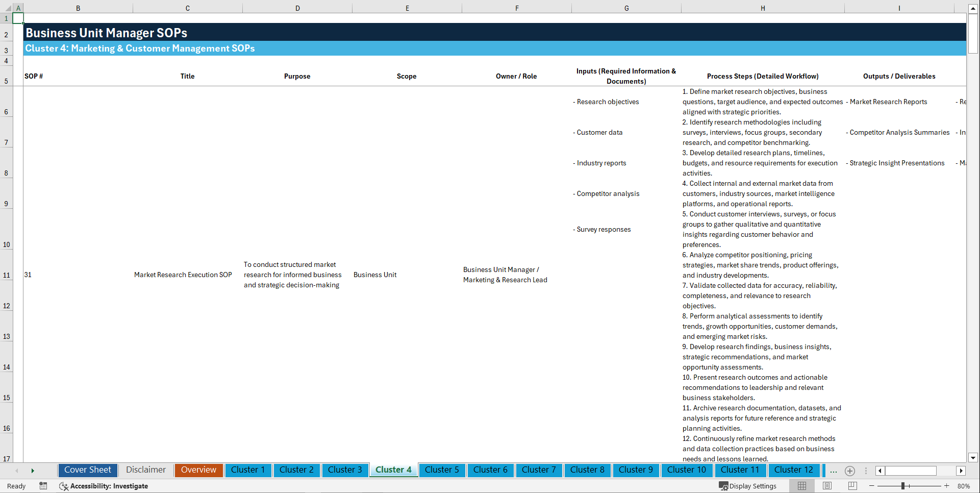Open the Cluster 10 tab
Screen dimensions: 980x493
pos(687,470)
